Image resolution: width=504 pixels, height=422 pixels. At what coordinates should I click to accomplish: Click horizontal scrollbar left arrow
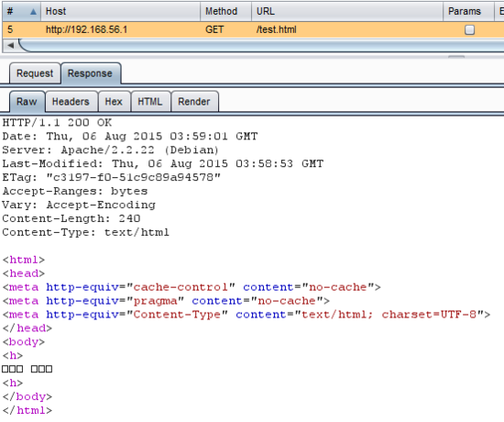pyautogui.click(x=10, y=45)
